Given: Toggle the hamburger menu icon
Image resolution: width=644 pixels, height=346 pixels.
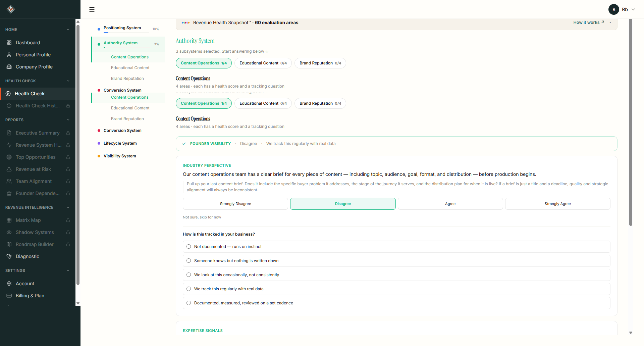Looking at the screenshot, I should tap(92, 9).
